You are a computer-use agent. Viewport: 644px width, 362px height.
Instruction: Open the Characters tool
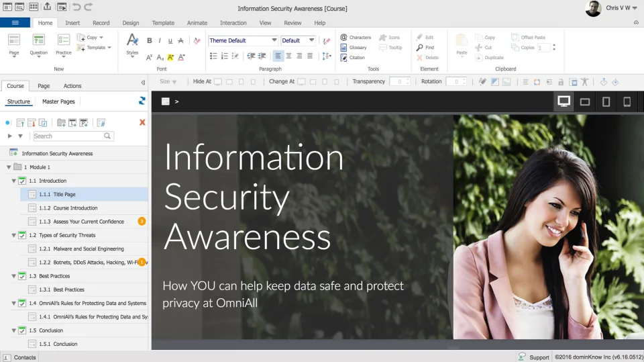point(356,37)
